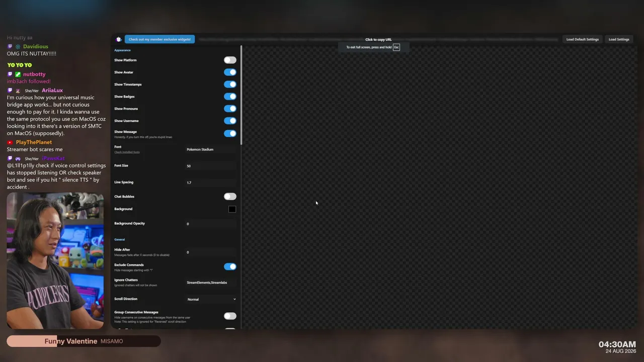Screen dimensions: 644x362
Task: Click the Font field showing Pokemon Stadium
Action: (211, 149)
